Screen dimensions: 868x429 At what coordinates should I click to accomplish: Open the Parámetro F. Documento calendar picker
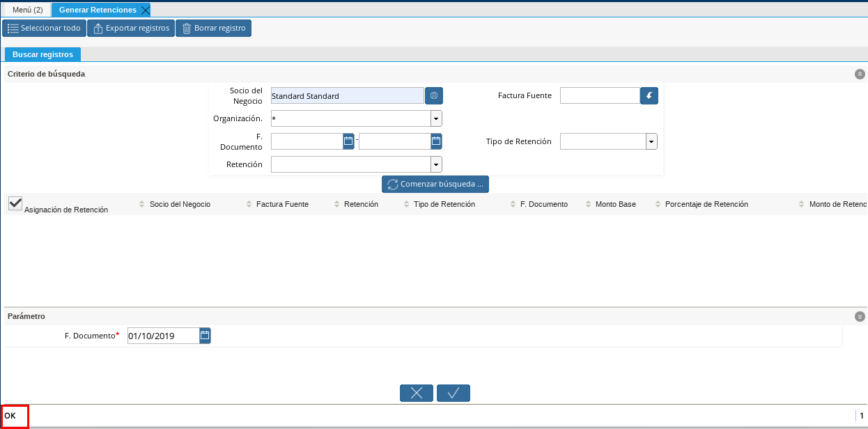tap(205, 336)
